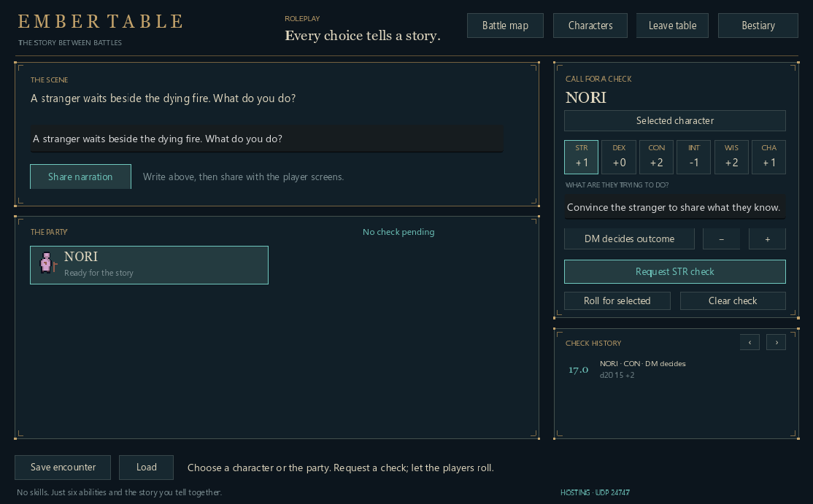Click Request STR check button

pos(675,271)
